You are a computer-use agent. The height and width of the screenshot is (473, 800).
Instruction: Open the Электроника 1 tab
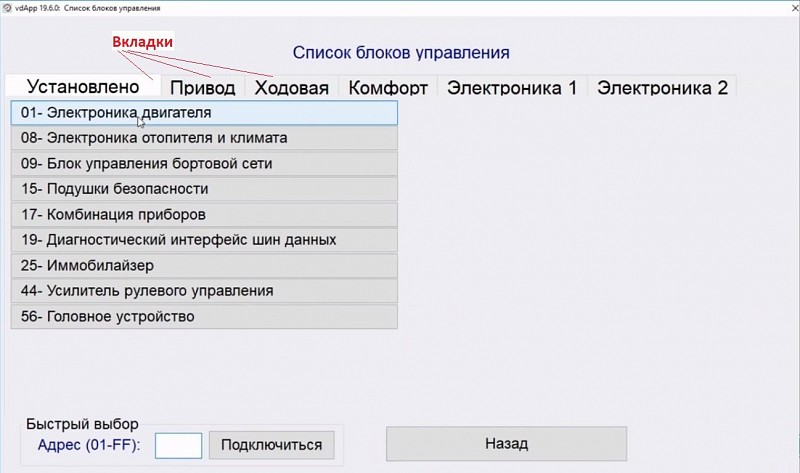pos(512,88)
